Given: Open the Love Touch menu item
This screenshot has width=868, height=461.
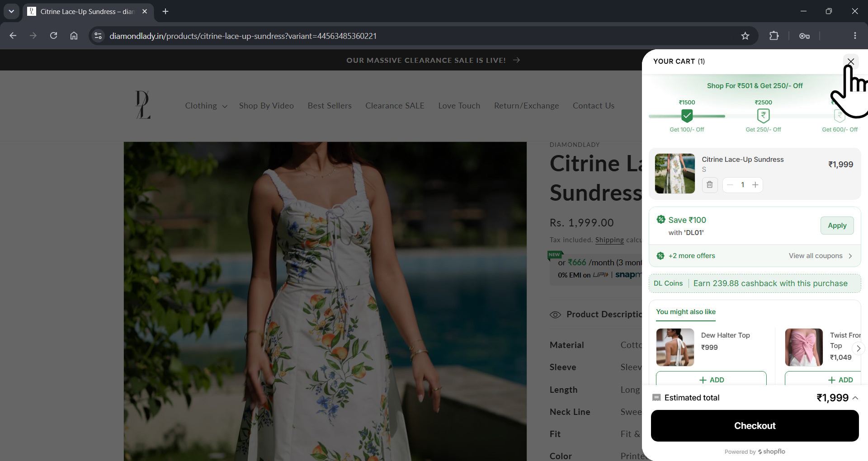Looking at the screenshot, I should point(459,106).
